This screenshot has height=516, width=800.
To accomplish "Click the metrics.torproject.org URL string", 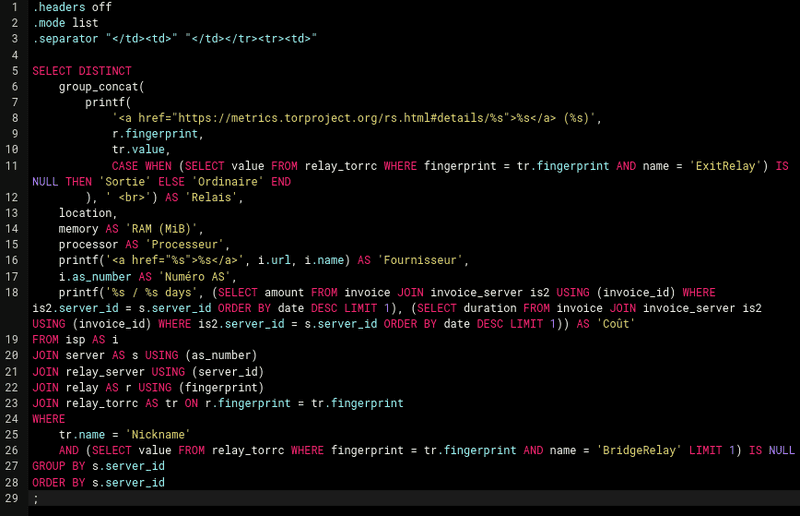I will click(x=354, y=118).
